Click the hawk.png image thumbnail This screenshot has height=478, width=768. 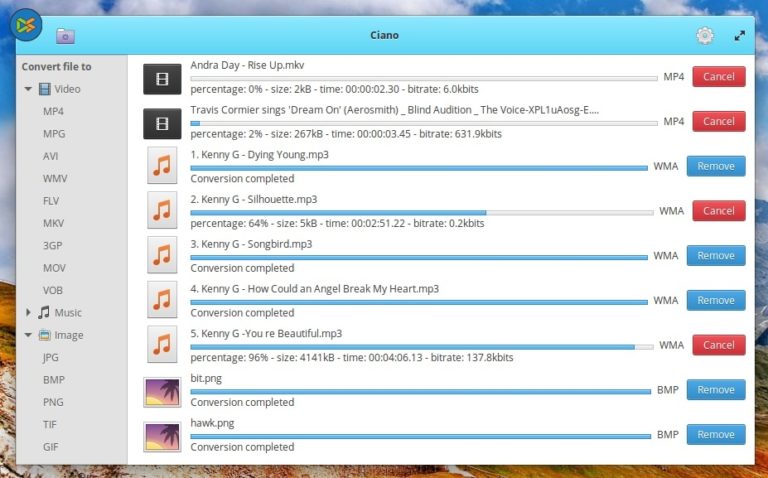pyautogui.click(x=162, y=435)
